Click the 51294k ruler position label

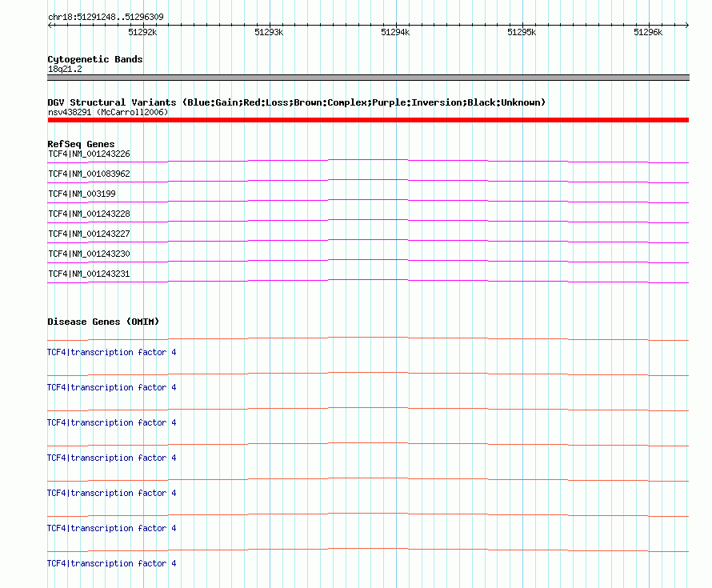click(x=395, y=32)
